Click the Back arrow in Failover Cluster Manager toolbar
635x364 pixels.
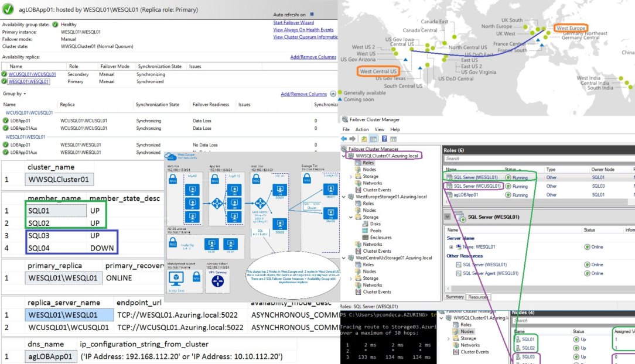(344, 139)
